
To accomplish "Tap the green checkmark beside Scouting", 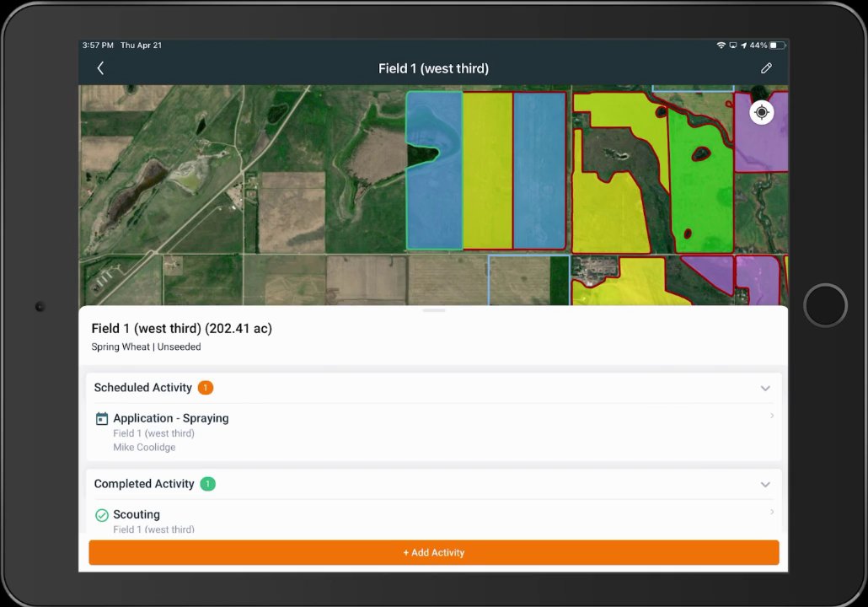I will coord(102,515).
